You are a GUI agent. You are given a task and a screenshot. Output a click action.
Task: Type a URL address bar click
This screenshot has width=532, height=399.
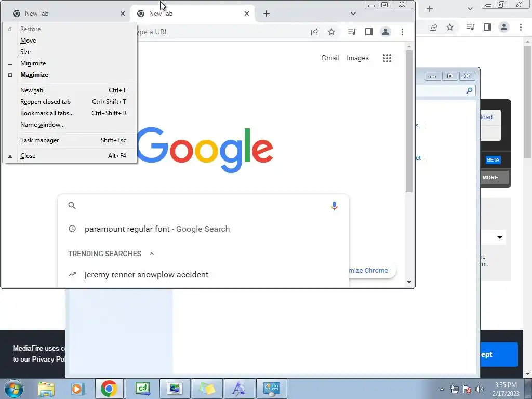click(x=220, y=32)
